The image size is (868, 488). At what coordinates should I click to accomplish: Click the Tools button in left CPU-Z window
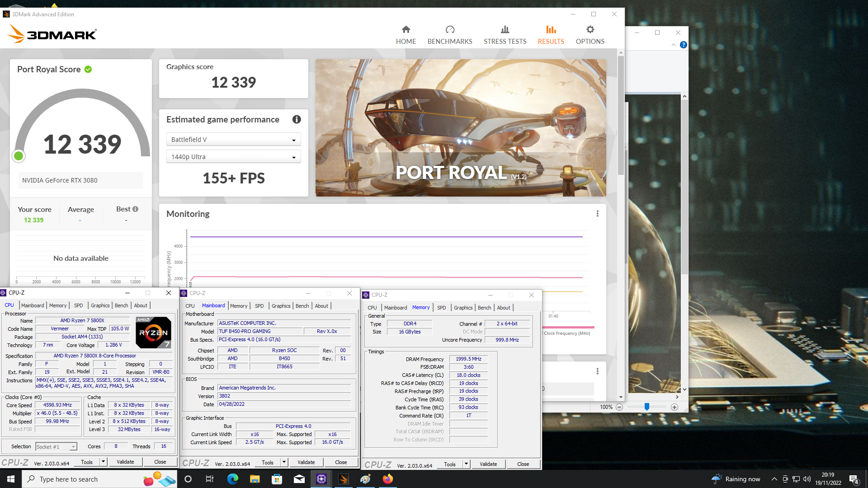(x=87, y=462)
